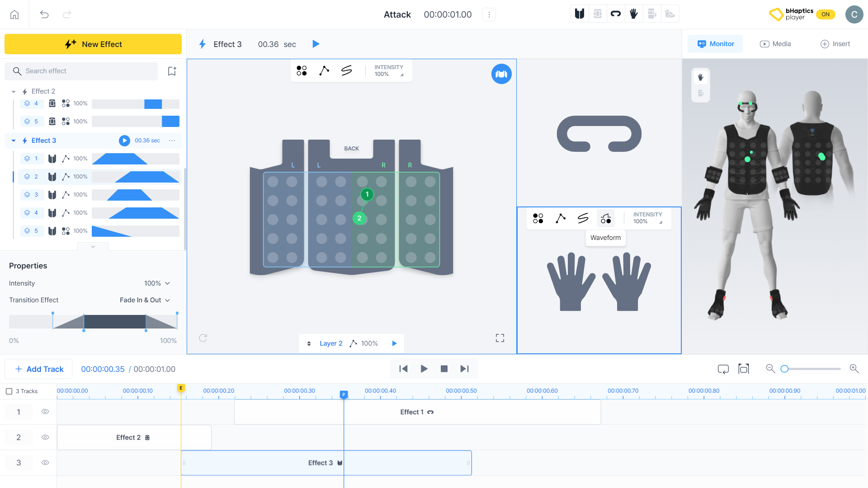868x488 pixels.
Task: Select the Effect 1 clip on track 1
Action: click(x=417, y=412)
